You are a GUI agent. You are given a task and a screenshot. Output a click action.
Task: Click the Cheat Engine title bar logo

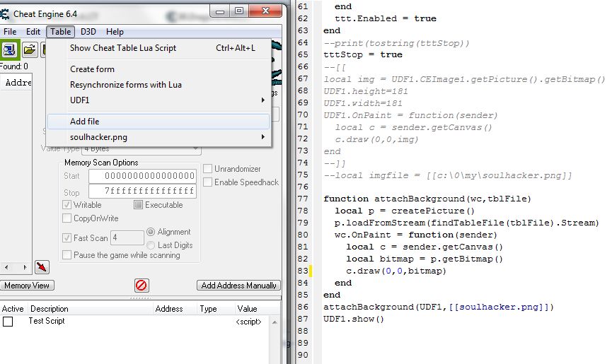click(6, 11)
